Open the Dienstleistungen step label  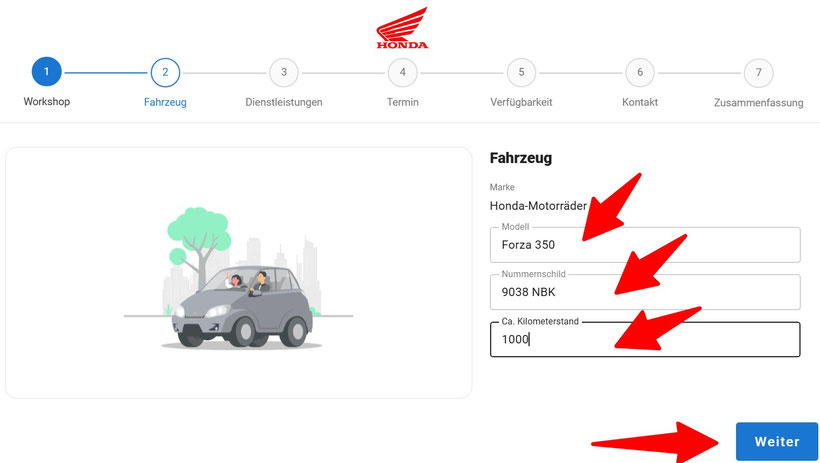[x=284, y=102]
